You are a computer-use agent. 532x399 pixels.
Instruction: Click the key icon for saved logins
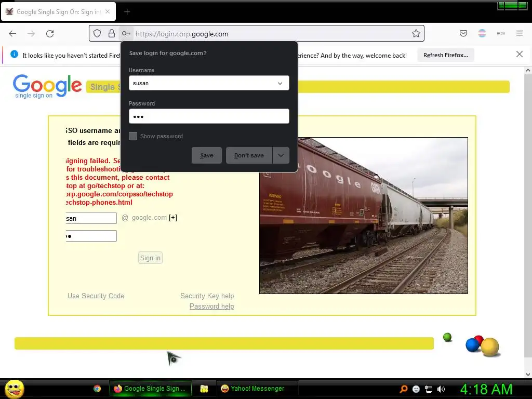point(126,33)
